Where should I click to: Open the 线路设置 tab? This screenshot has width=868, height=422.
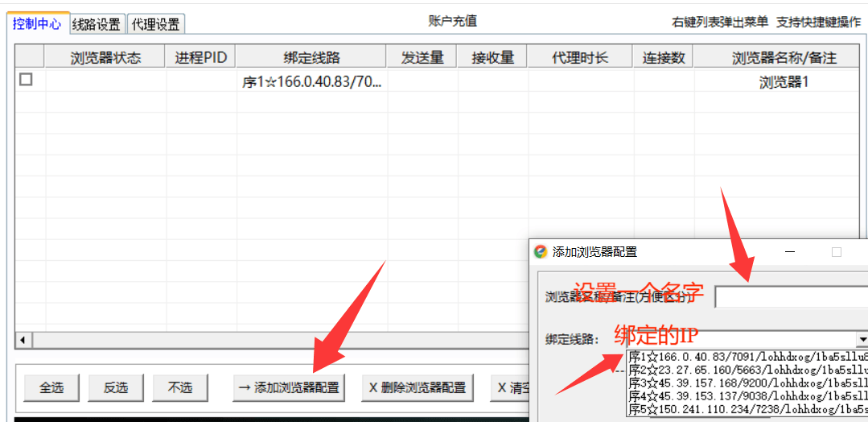click(x=97, y=24)
